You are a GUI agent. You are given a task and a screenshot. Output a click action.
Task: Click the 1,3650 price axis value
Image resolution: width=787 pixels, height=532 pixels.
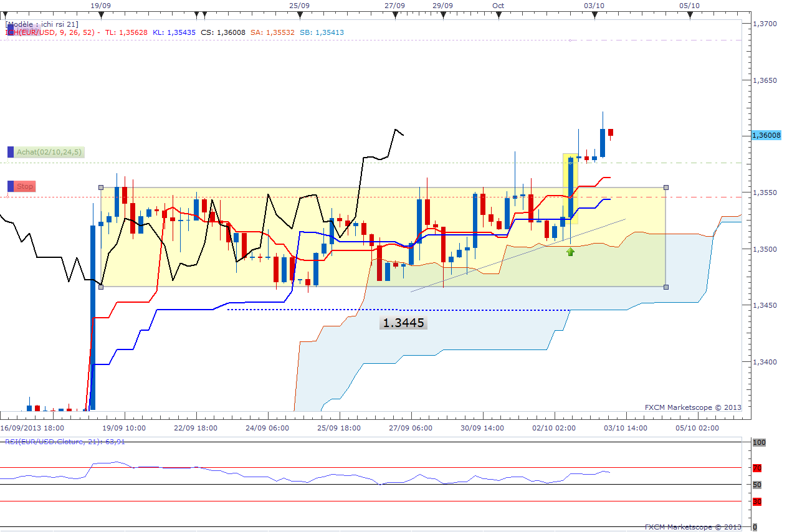(x=765, y=80)
